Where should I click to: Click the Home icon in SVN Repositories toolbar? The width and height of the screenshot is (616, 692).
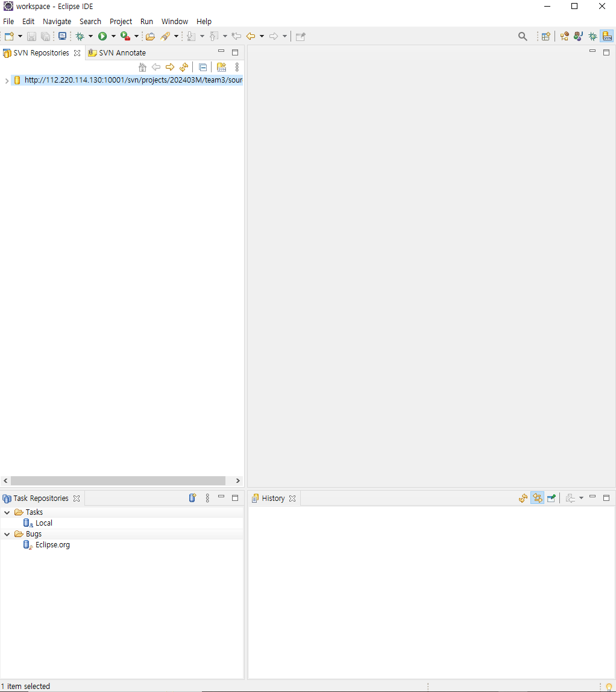coord(142,67)
